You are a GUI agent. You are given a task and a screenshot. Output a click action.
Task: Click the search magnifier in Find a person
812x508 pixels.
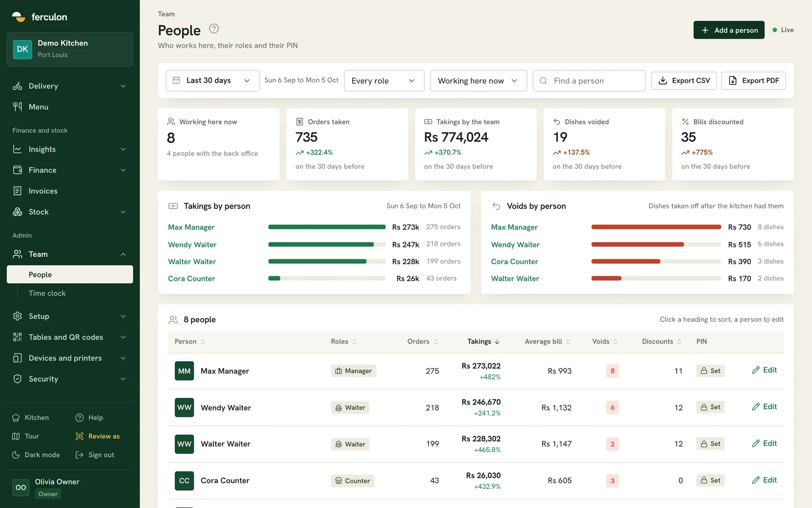coord(543,81)
